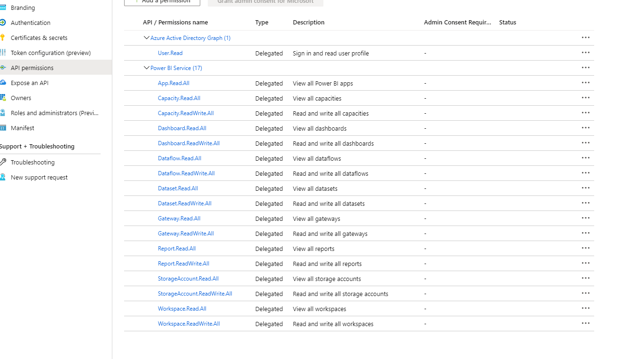This screenshot has width=644, height=359.
Task: Open the ellipsis menu for Dataset.Read.All
Action: click(585, 188)
